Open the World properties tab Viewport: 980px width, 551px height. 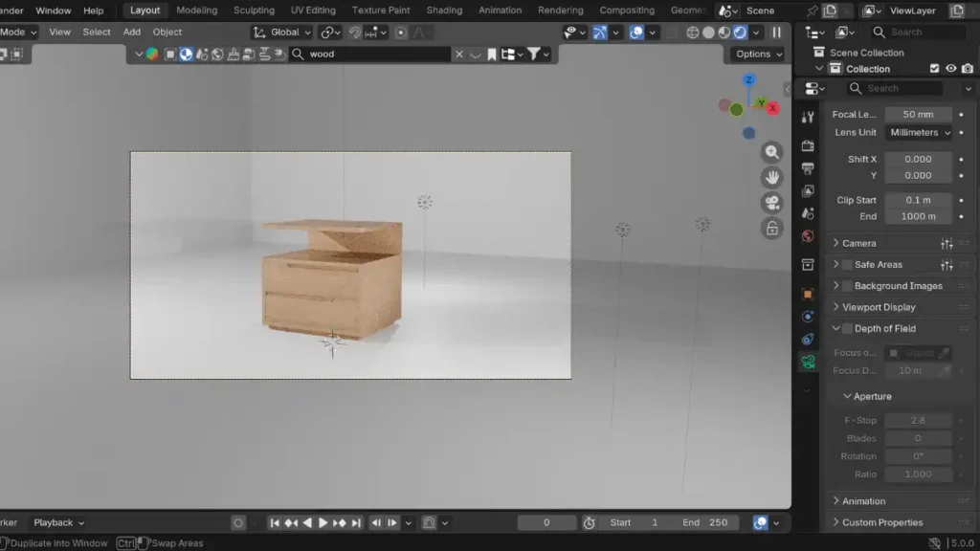pos(808,236)
